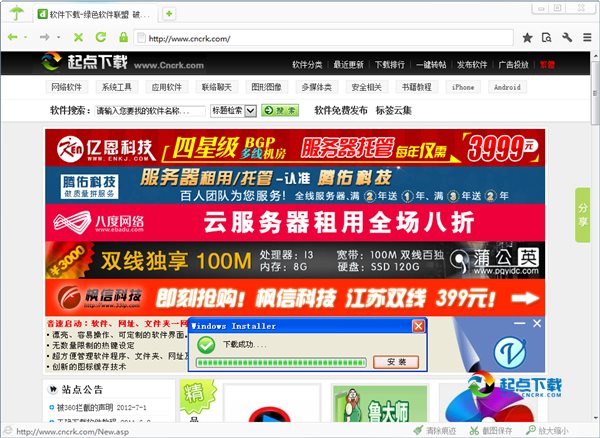
Task: Select 安全相关 category
Action: coord(367,87)
